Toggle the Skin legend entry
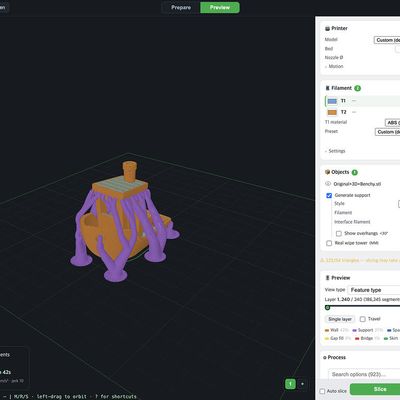The width and height of the screenshot is (400, 400). (391, 338)
